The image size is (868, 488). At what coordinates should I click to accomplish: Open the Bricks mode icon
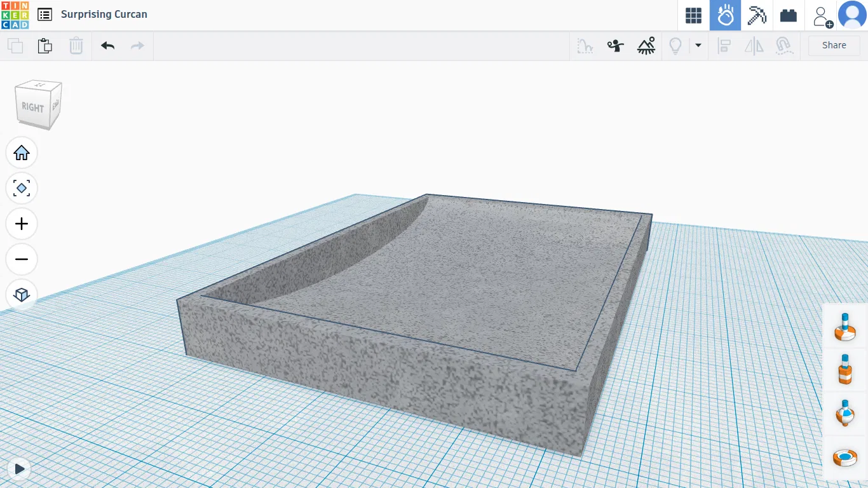click(789, 15)
